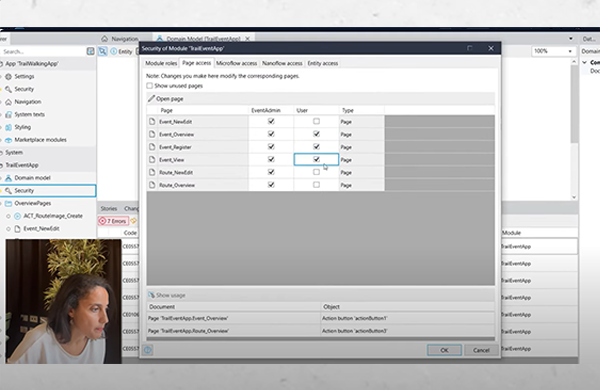Viewport: 600px width, 390px height.
Task: Click the page icon of Event_Register row
Action: coord(152,147)
